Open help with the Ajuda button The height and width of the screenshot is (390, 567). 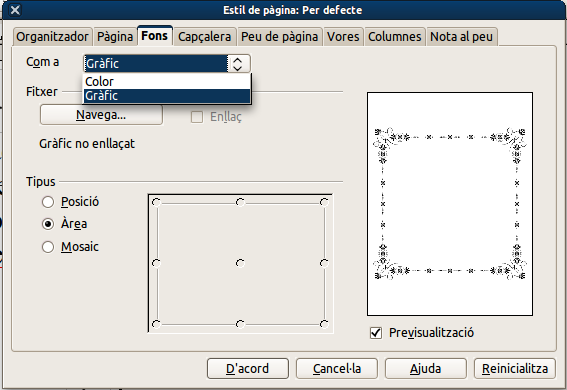(426, 369)
